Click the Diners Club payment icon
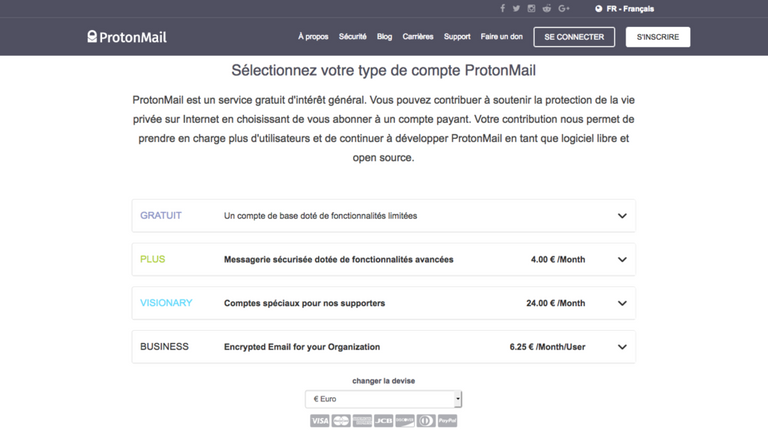 pos(426,421)
